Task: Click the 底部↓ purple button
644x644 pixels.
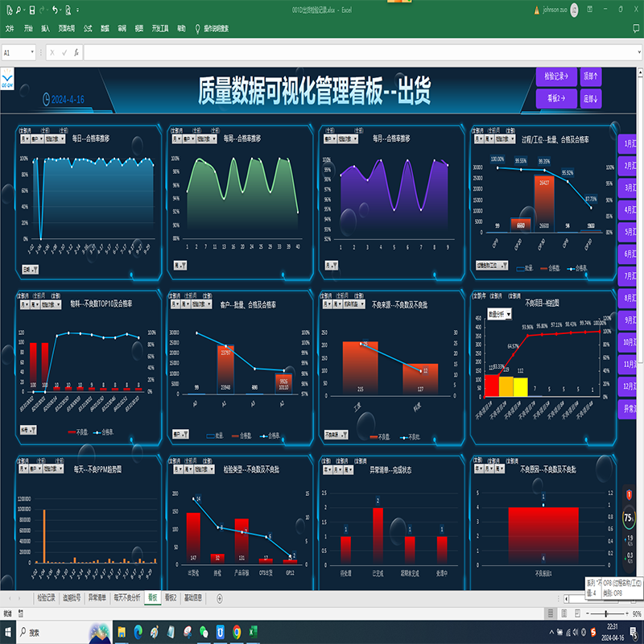Action: 591,98
